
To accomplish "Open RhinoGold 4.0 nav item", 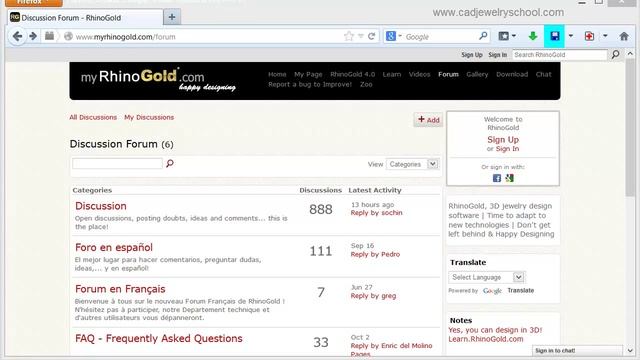I will 353,74.
